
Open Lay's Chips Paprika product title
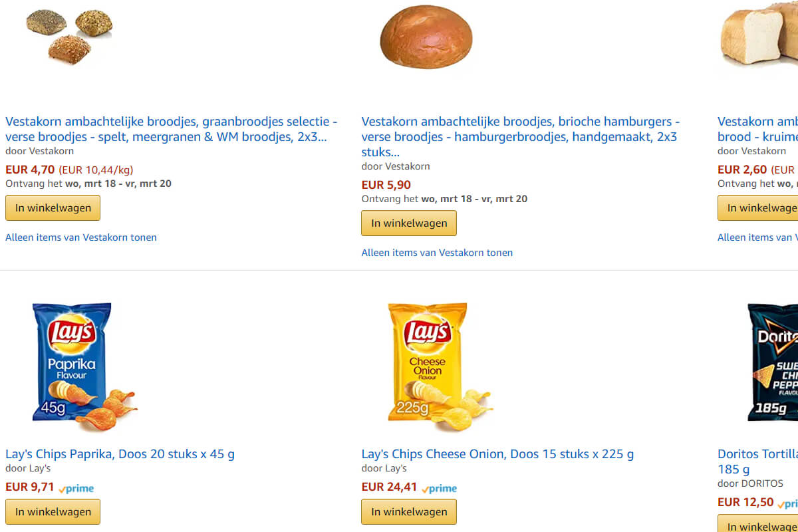(120, 454)
